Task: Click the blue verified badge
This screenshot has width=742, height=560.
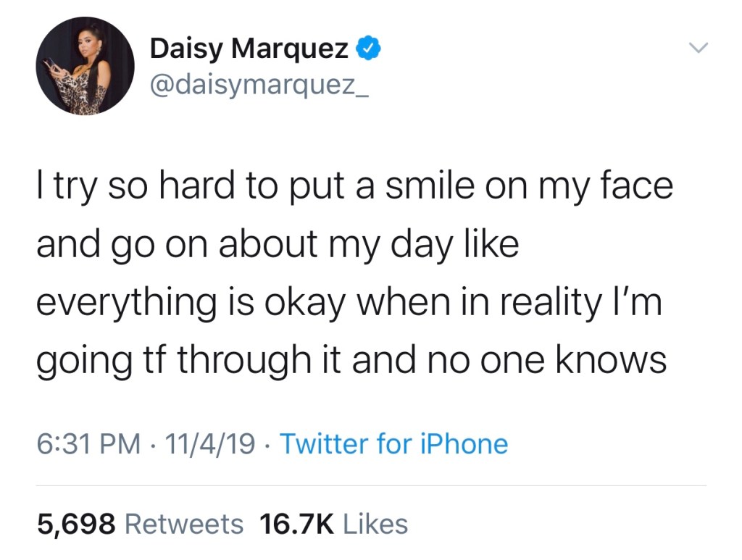Action: pyautogui.click(x=369, y=50)
